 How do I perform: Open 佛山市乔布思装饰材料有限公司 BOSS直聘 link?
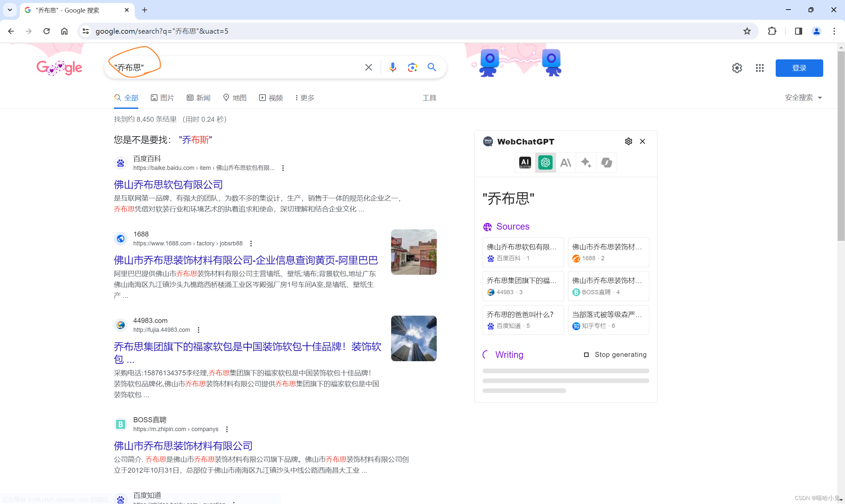coord(183,446)
